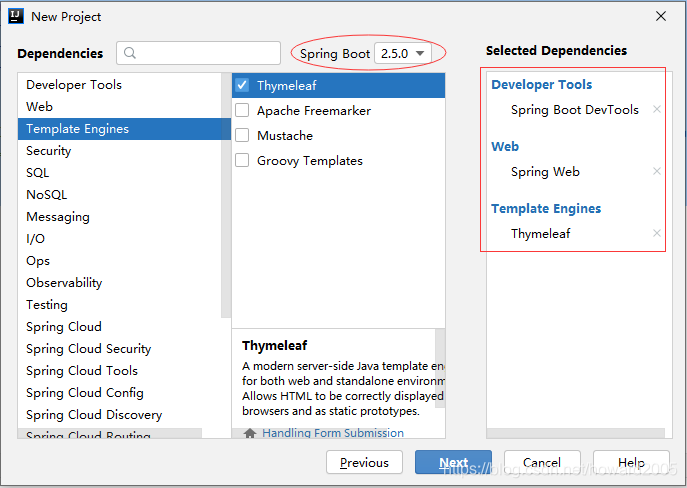The width and height of the screenshot is (687, 488).
Task: Open the Spring Boot version dropdown
Action: (x=403, y=53)
